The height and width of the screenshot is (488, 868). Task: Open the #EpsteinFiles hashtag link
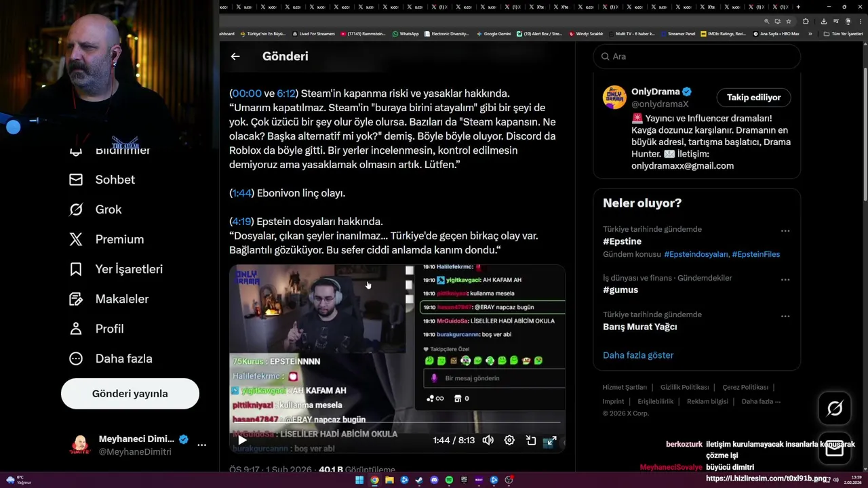(756, 254)
